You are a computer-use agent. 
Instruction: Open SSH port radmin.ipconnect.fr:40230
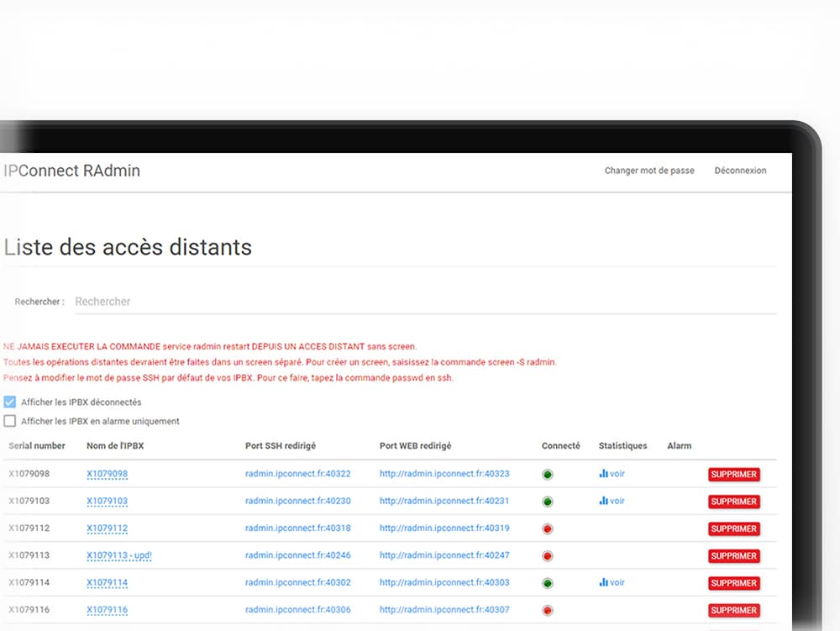[x=298, y=501]
